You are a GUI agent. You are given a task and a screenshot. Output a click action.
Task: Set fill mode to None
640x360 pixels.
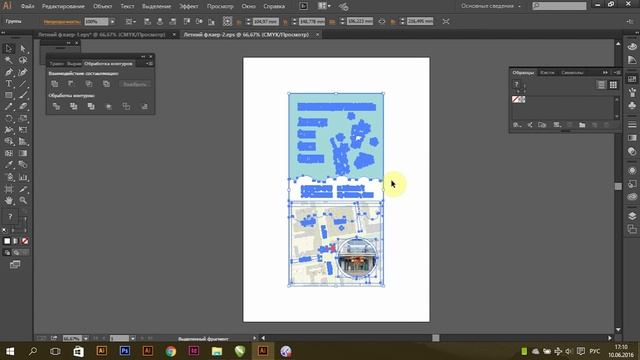[25, 241]
